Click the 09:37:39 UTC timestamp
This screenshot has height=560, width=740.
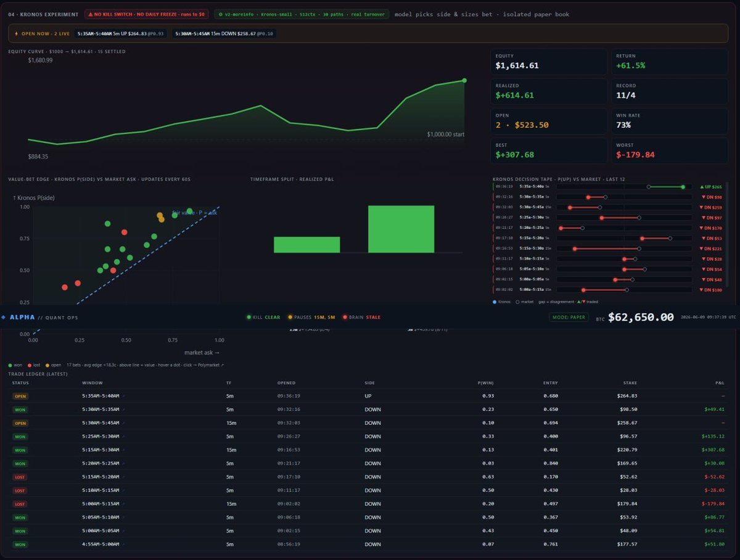(x=707, y=317)
